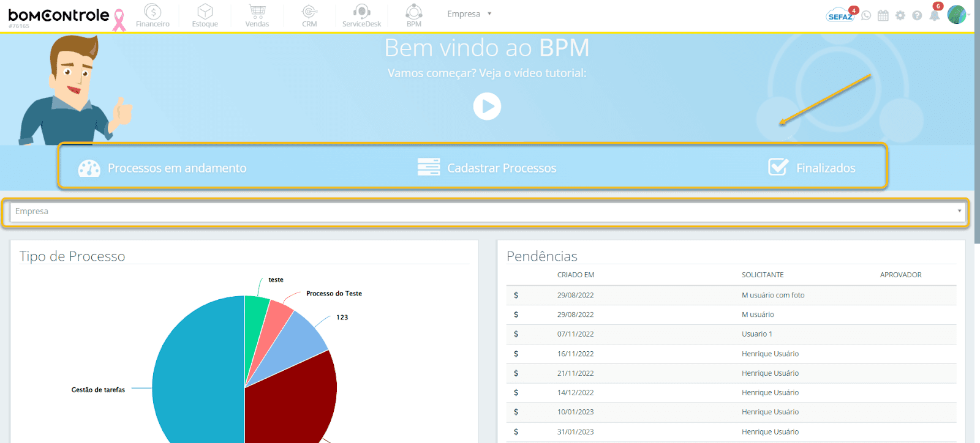
Task: Select date cell '16/11/2022'
Action: point(575,354)
